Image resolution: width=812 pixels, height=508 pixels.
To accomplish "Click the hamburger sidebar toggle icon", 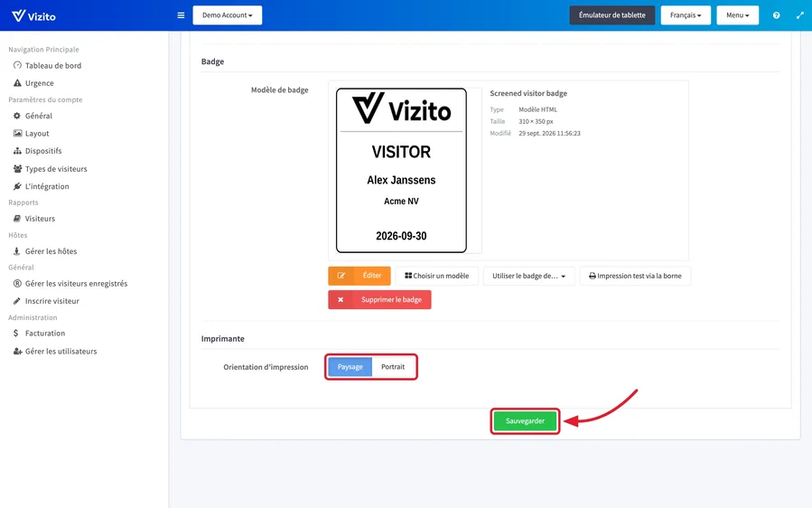I will point(181,15).
